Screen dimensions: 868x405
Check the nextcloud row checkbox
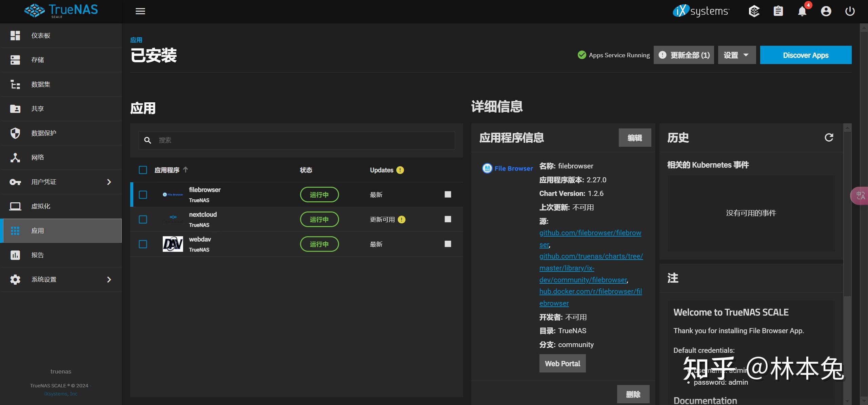143,219
